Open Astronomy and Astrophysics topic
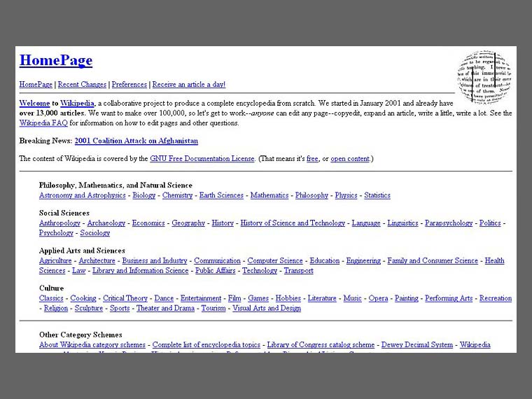The image size is (532, 399). (x=83, y=195)
